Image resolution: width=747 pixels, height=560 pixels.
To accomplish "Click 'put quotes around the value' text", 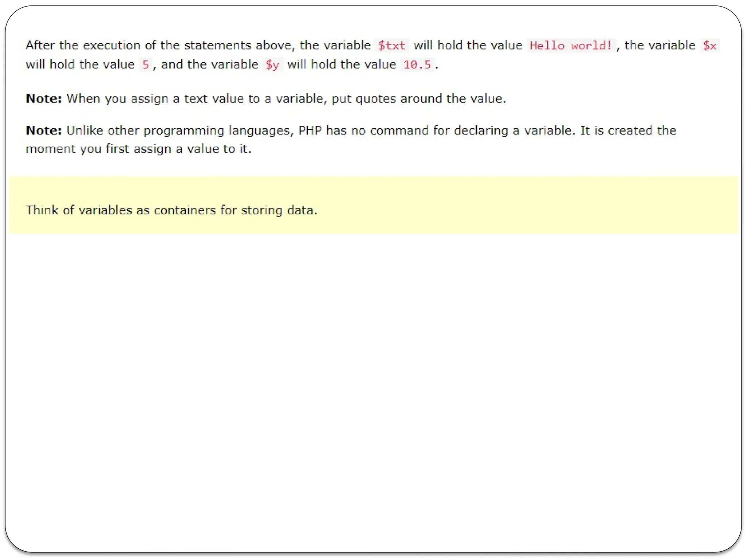I will click(x=418, y=99).
